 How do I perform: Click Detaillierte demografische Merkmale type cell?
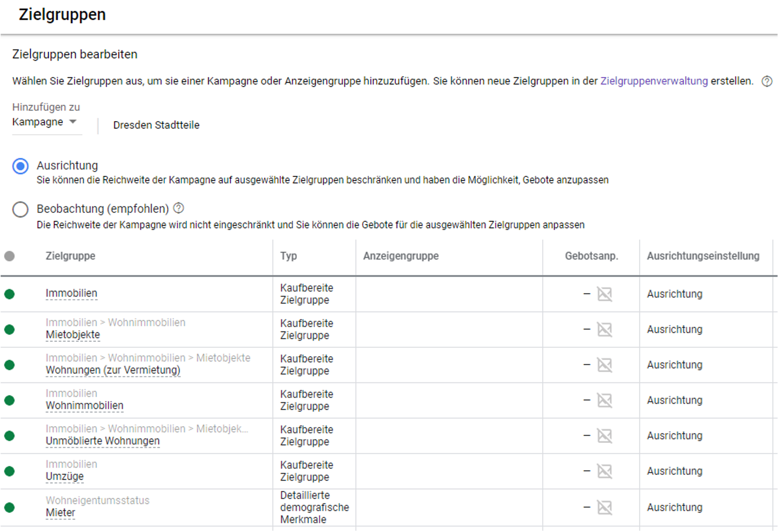(314, 508)
